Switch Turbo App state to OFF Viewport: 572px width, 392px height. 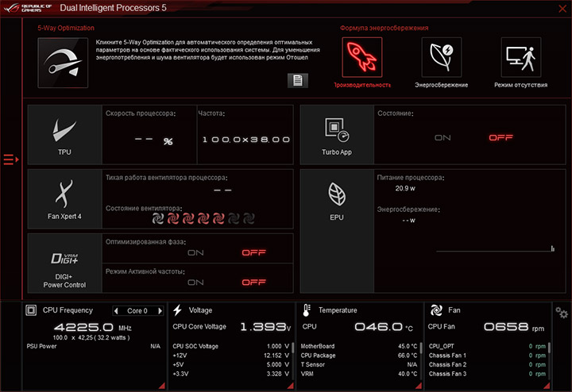pyautogui.click(x=500, y=138)
